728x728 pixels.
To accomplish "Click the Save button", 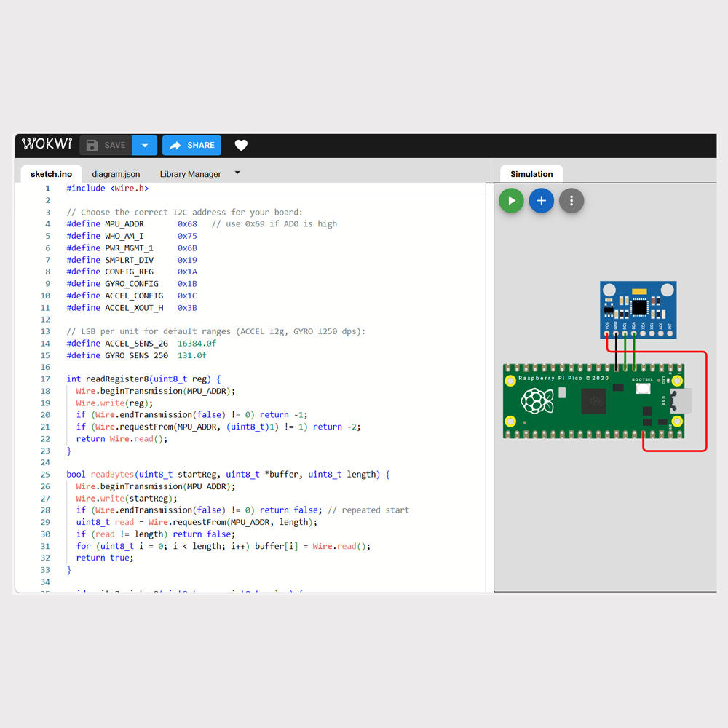I will click(x=106, y=145).
